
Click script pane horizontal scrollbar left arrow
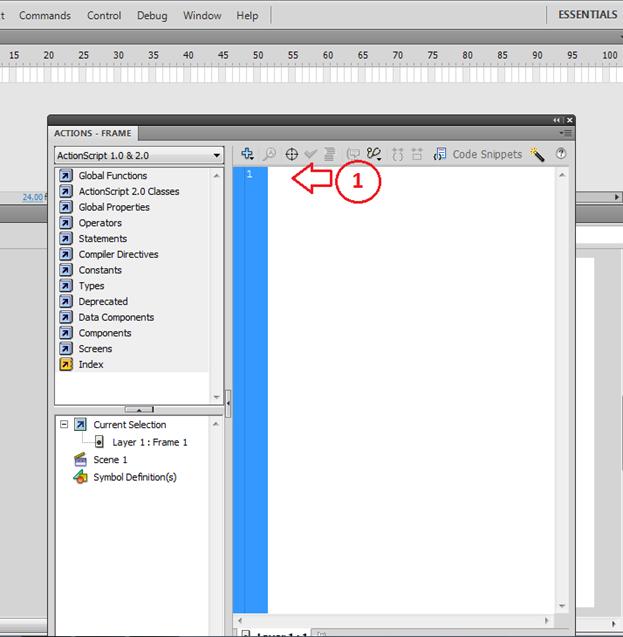click(x=240, y=620)
